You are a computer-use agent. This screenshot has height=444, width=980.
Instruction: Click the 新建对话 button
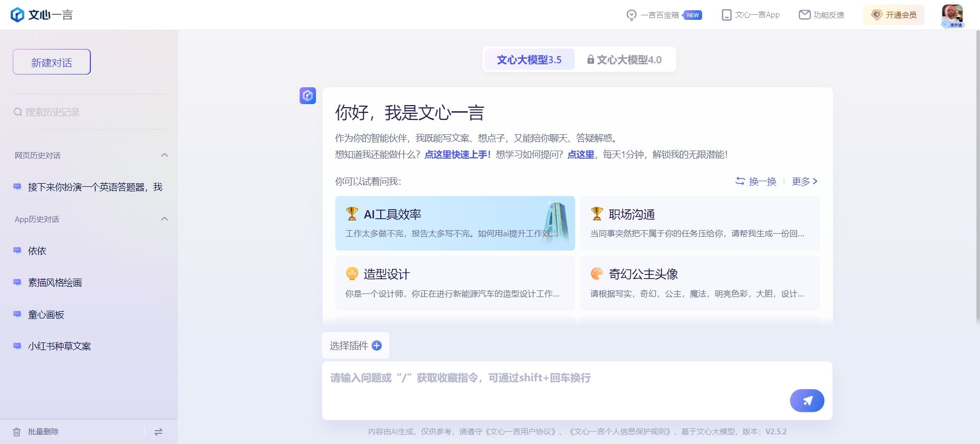(52, 62)
